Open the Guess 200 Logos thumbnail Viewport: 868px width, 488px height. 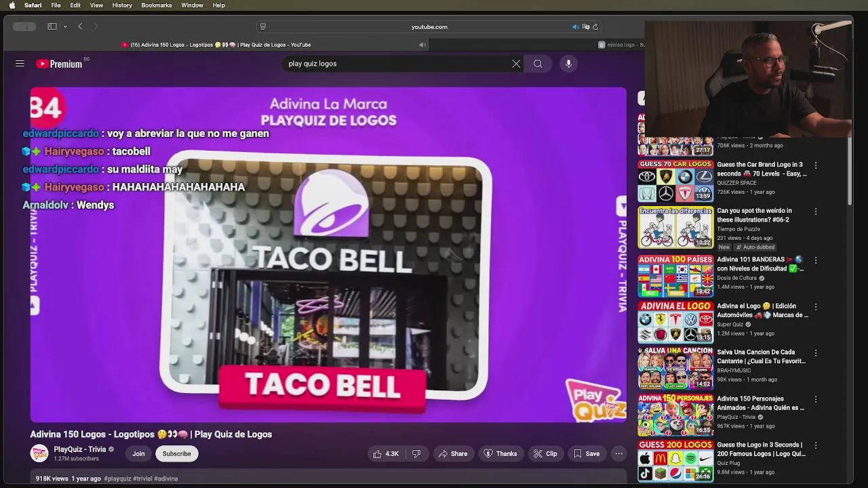coord(675,461)
